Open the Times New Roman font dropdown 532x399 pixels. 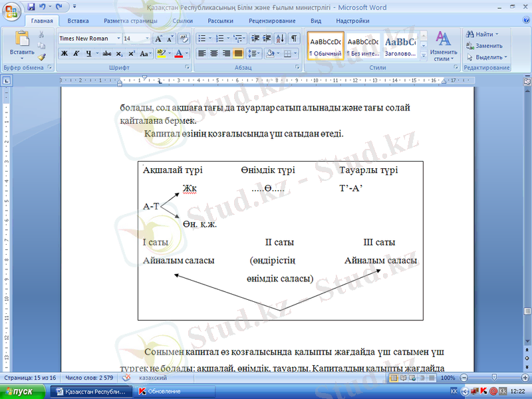click(x=119, y=39)
